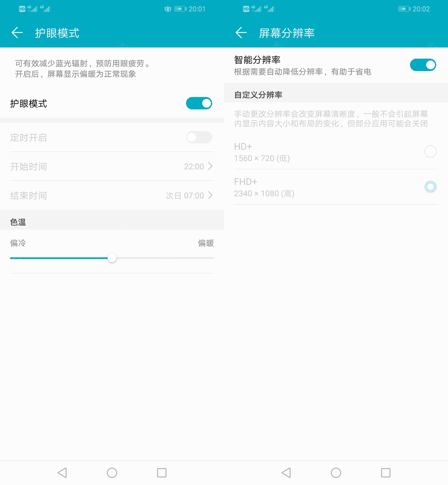Select the HD+ 1560 × 720 radio button

pos(431,152)
